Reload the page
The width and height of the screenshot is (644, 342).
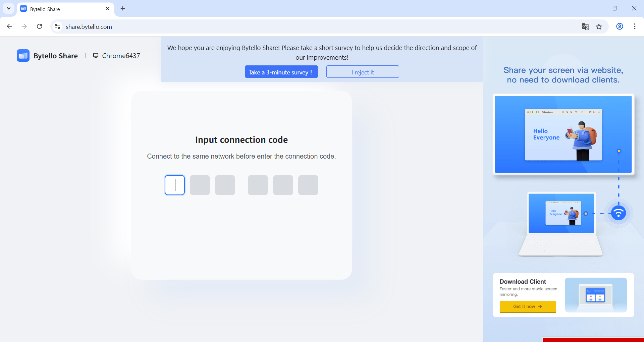(x=40, y=26)
